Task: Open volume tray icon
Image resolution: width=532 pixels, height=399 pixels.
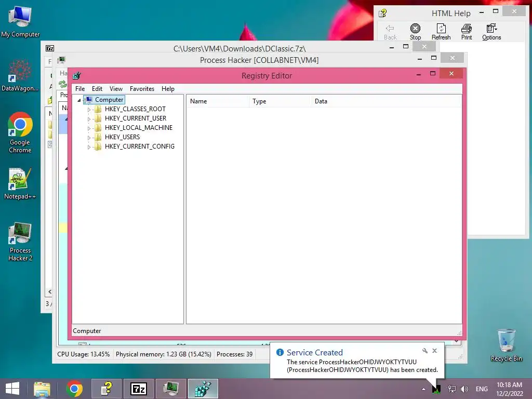Action: (464, 389)
